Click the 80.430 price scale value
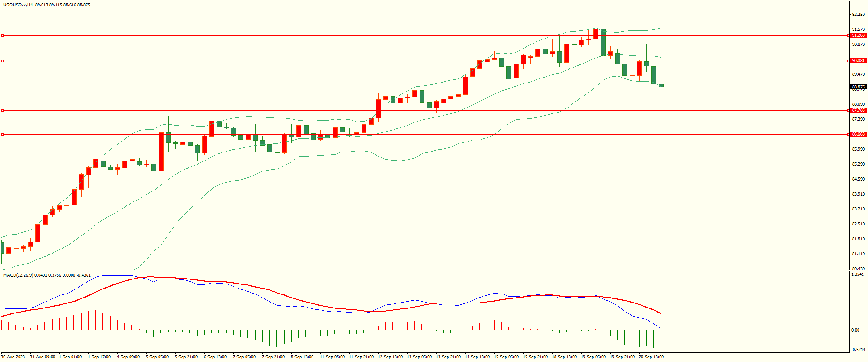The height and width of the screenshot is (362, 868). point(858,269)
